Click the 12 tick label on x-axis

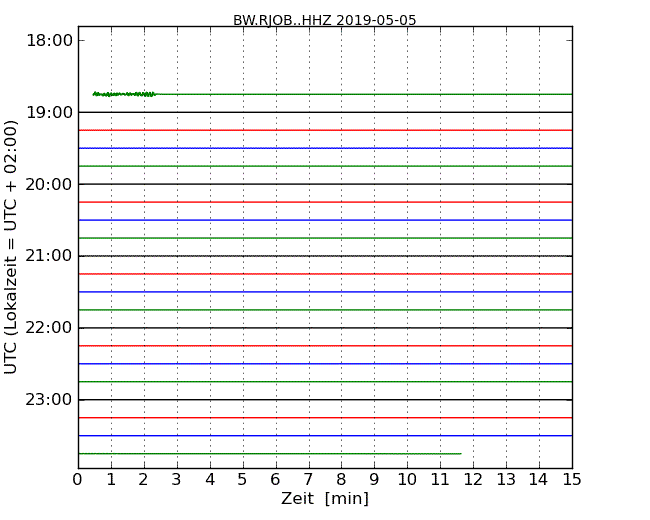point(473,479)
